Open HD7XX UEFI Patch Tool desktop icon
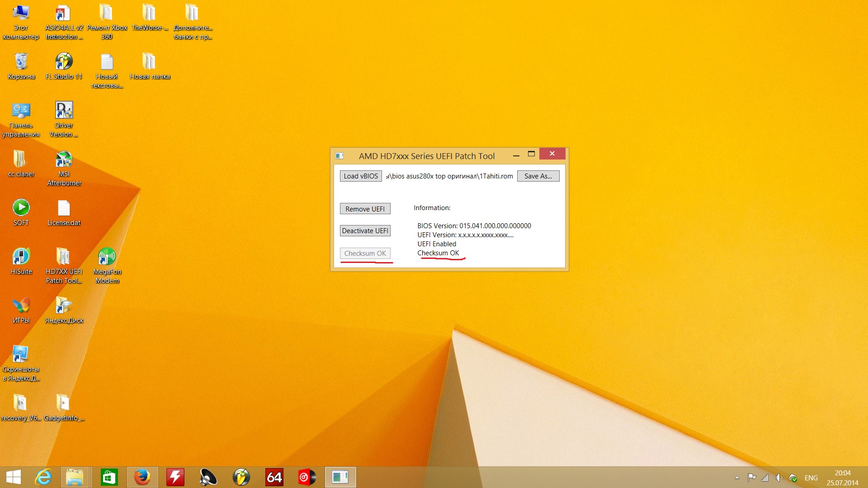 pyautogui.click(x=64, y=266)
